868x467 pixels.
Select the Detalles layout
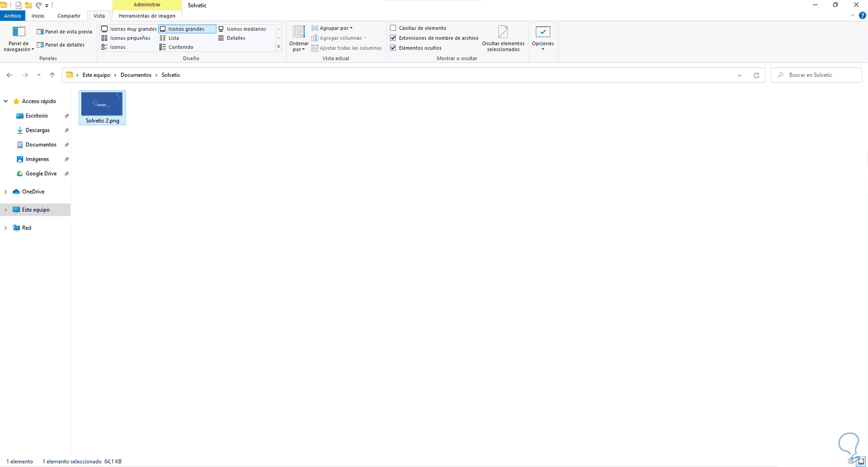click(x=231, y=38)
